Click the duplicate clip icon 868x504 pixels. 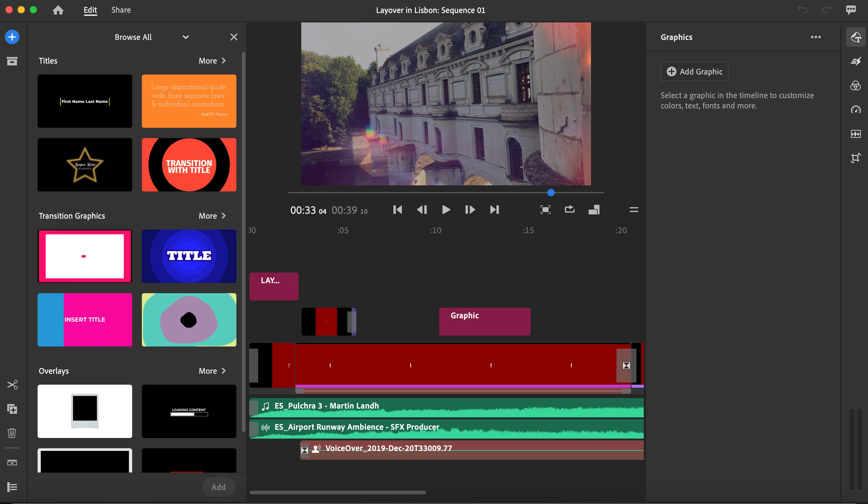coord(12,409)
